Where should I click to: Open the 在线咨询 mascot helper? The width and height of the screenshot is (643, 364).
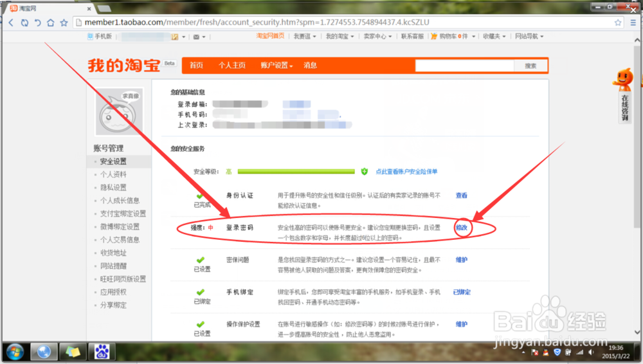[x=623, y=95]
